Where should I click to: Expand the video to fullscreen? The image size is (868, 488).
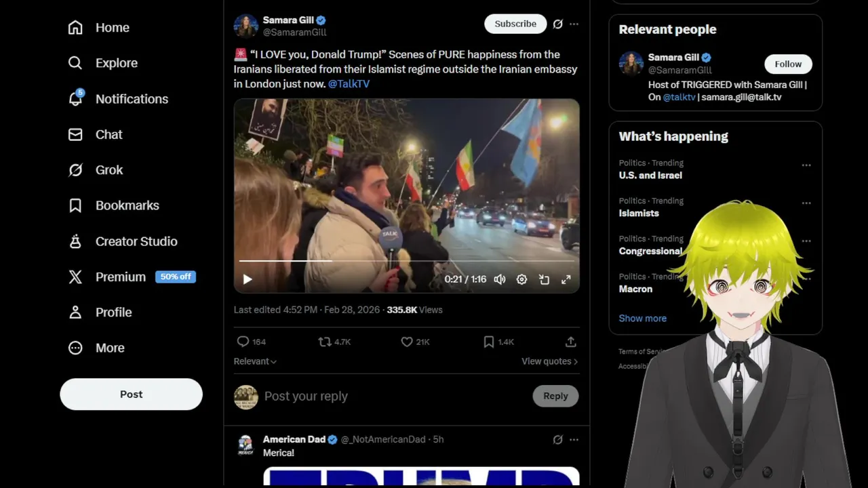566,279
